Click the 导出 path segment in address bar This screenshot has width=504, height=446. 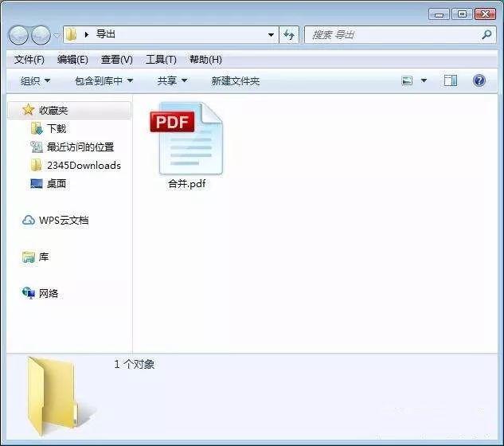coord(106,34)
